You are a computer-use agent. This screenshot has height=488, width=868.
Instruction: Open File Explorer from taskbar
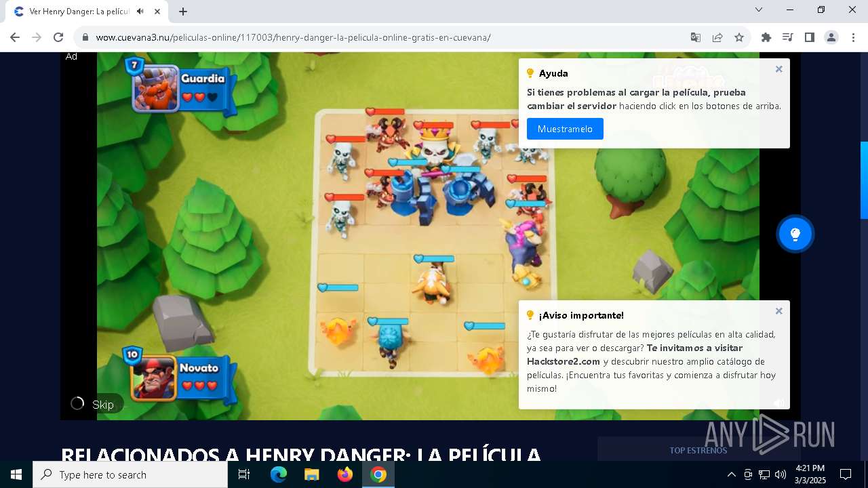point(312,474)
